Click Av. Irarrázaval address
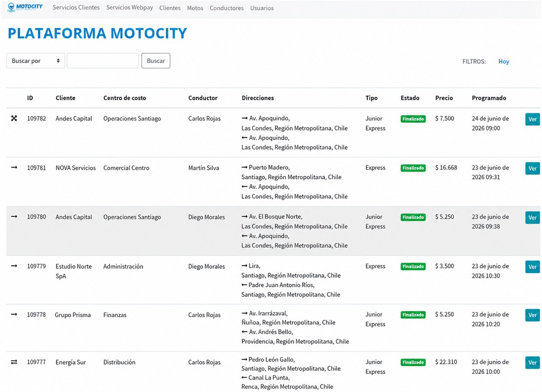This screenshot has height=392, width=542. (268, 313)
